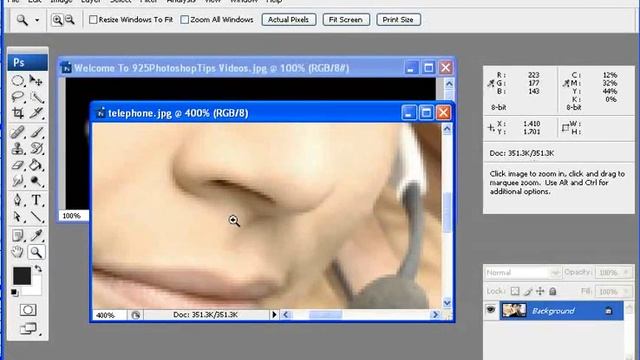This screenshot has width=640, height=360.
Task: Select the History Brush tool
Action: click(36, 148)
